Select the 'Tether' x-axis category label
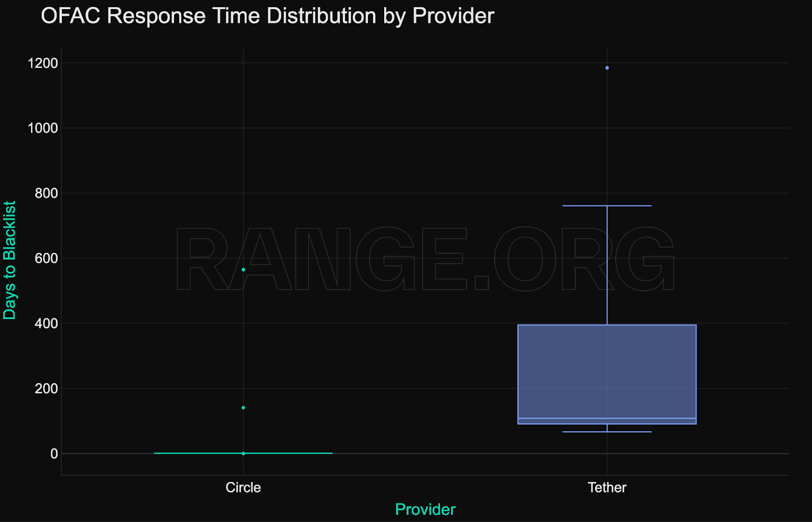Screen dimensions: 812x522 click(x=607, y=488)
